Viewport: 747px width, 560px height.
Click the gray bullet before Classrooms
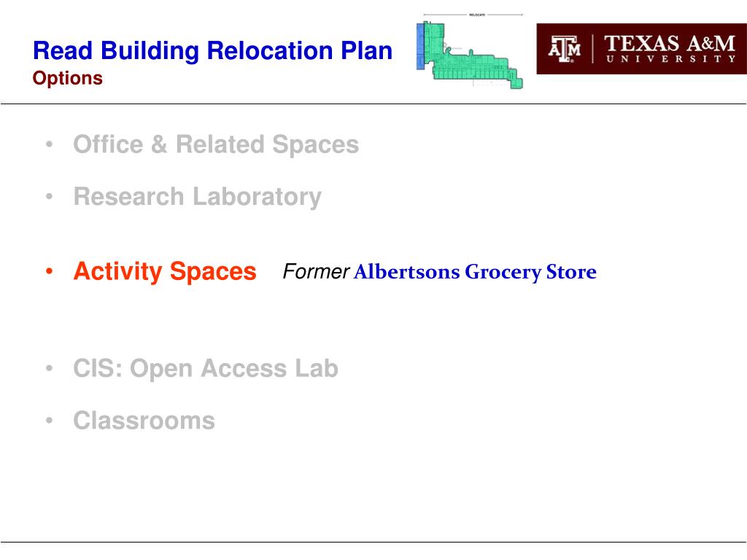tap(49, 421)
